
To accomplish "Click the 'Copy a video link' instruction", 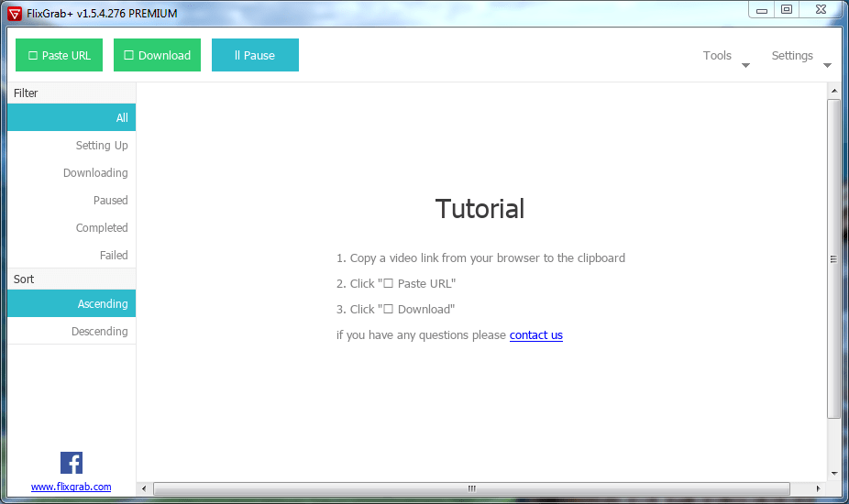I will [480, 258].
